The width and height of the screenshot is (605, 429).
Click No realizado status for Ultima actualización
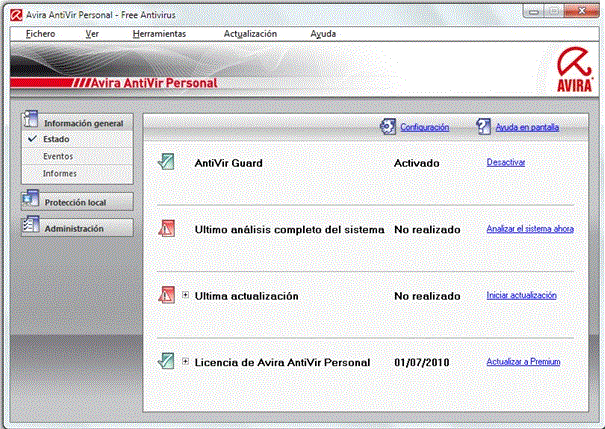point(427,296)
